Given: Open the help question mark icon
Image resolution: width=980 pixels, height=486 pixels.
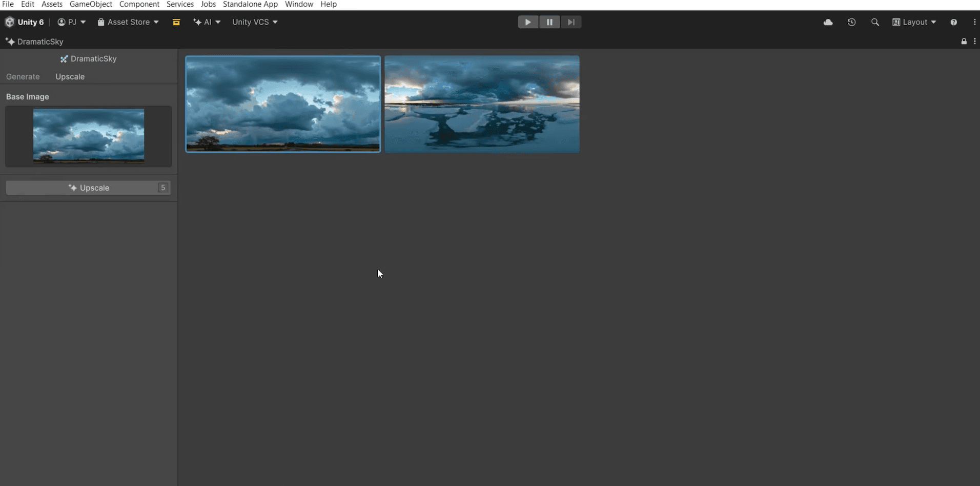Looking at the screenshot, I should tap(953, 22).
